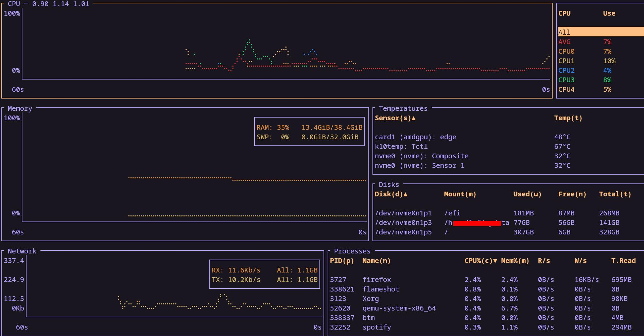644x336 pixels.
Task: Sort disks by Free(n) column
Action: pyautogui.click(x=572, y=194)
